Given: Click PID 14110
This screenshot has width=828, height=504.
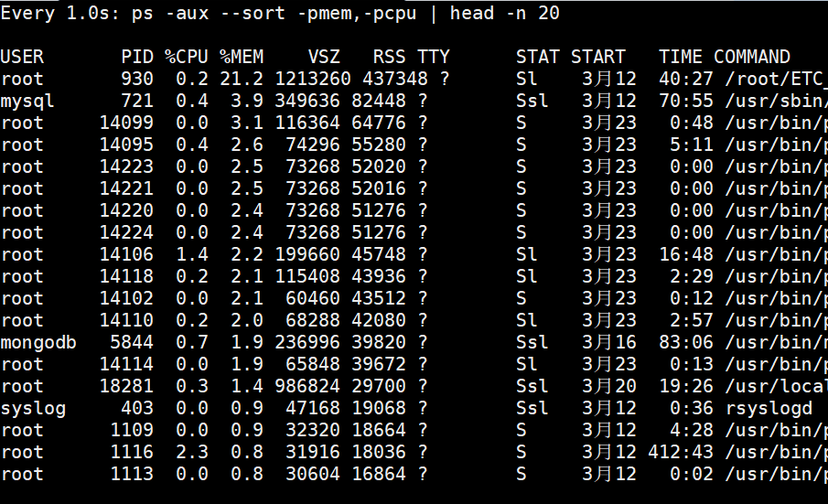Looking at the screenshot, I should [126, 320].
